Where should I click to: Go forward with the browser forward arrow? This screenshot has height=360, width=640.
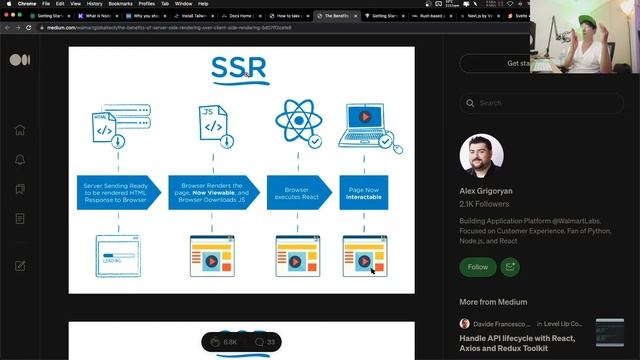coord(18,28)
